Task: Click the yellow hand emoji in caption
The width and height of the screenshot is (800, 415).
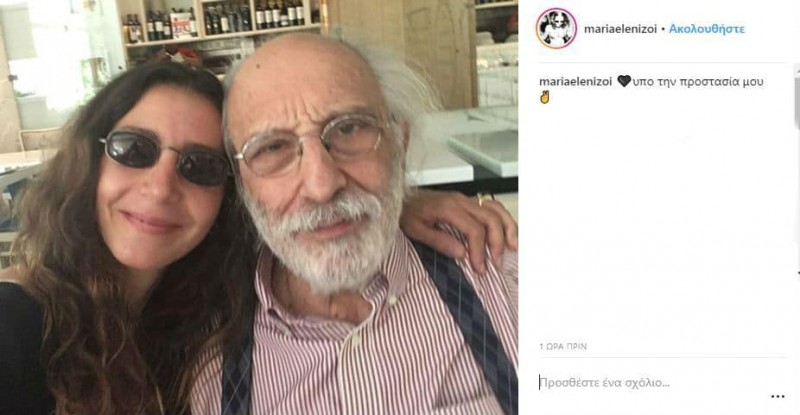Action: click(x=545, y=98)
